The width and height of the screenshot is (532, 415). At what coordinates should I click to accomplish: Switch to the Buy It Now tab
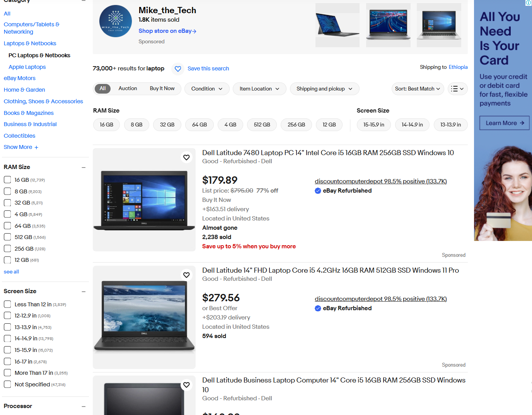[x=162, y=89]
